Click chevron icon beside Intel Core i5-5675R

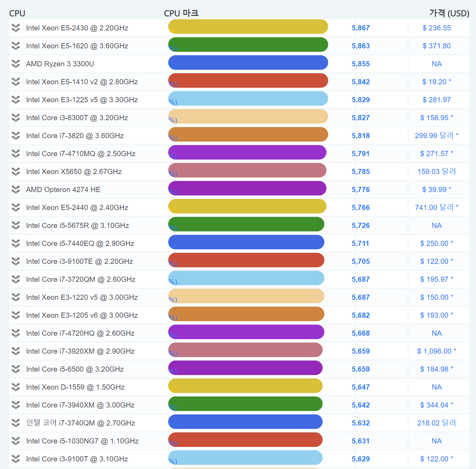16,226
